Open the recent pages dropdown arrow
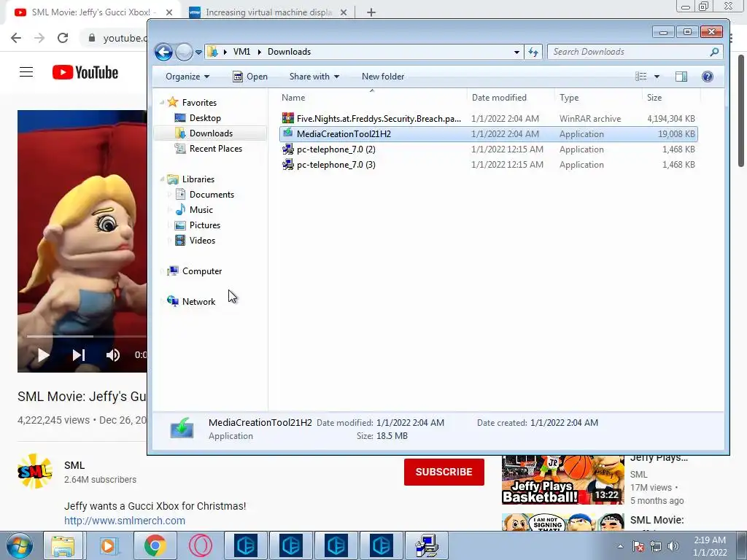 [198, 52]
